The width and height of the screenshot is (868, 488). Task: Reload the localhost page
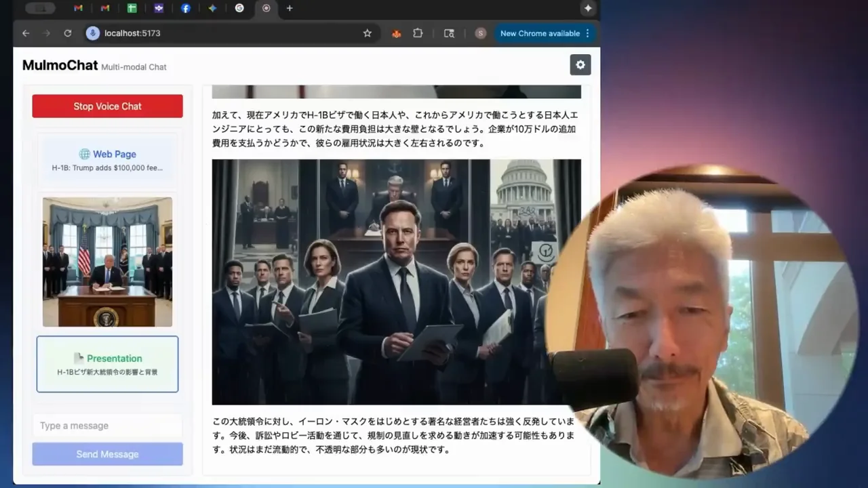coord(68,33)
